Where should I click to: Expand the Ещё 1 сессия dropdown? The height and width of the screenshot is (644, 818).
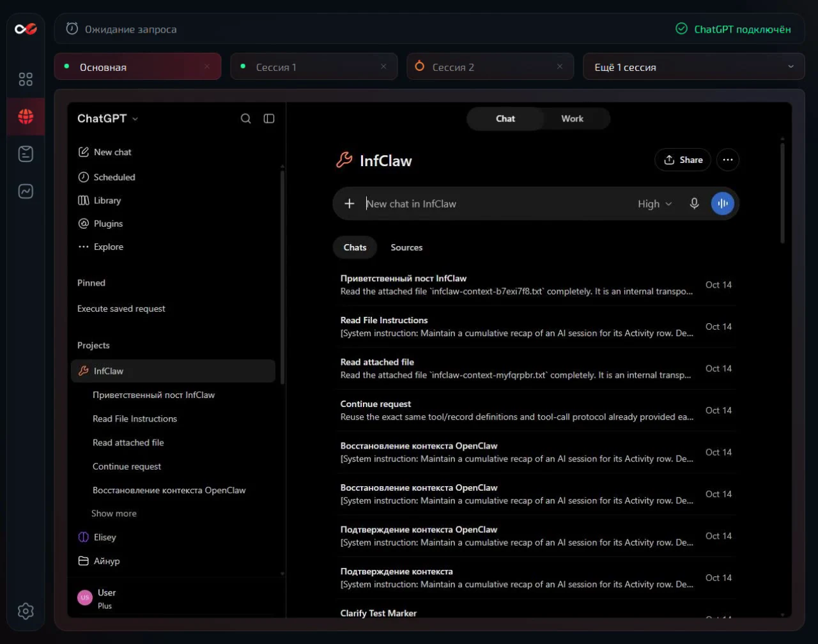(694, 66)
